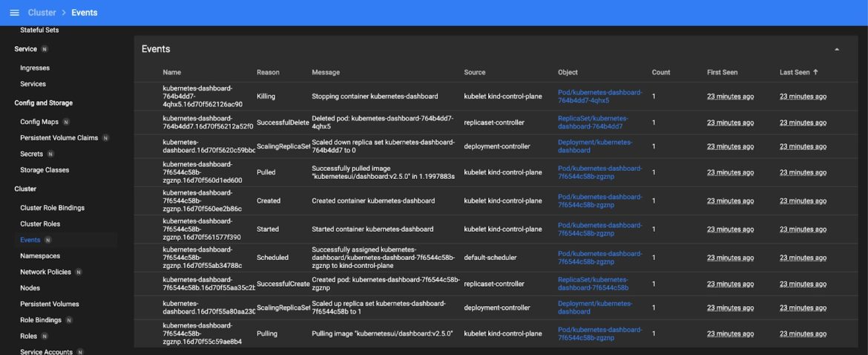Image resolution: width=868 pixels, height=355 pixels.
Task: Open Service Accounts
Action: click(x=46, y=352)
